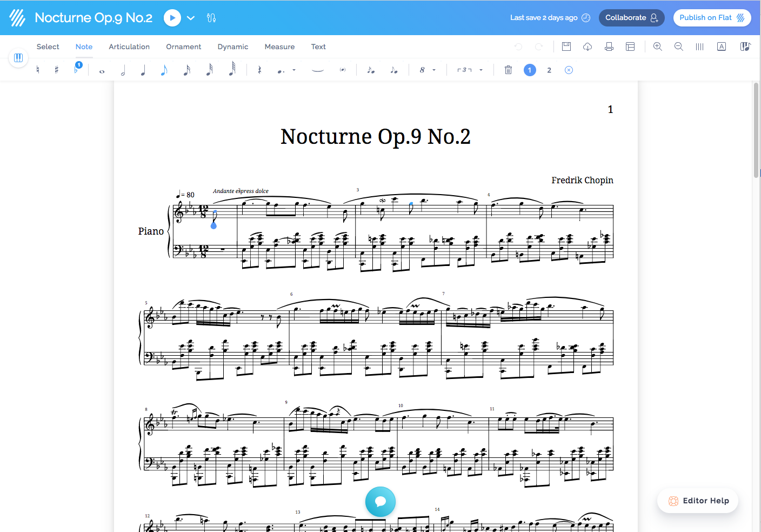Open the layout settings icon

click(630, 46)
